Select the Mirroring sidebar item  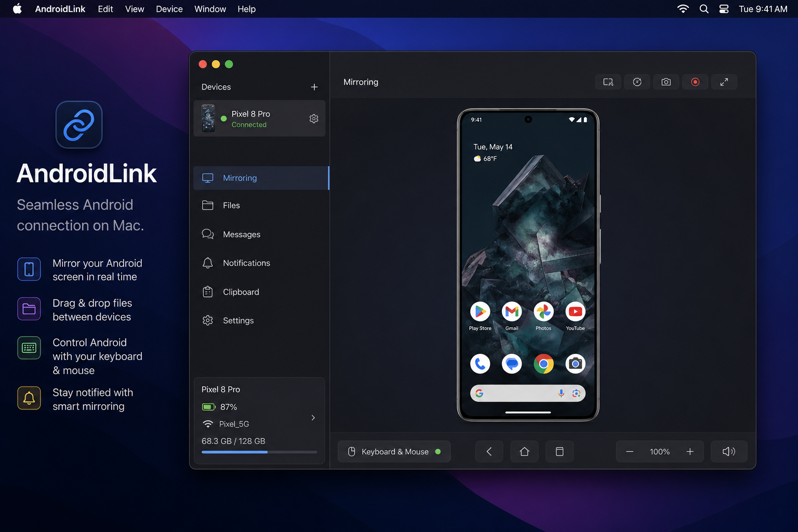(261, 178)
